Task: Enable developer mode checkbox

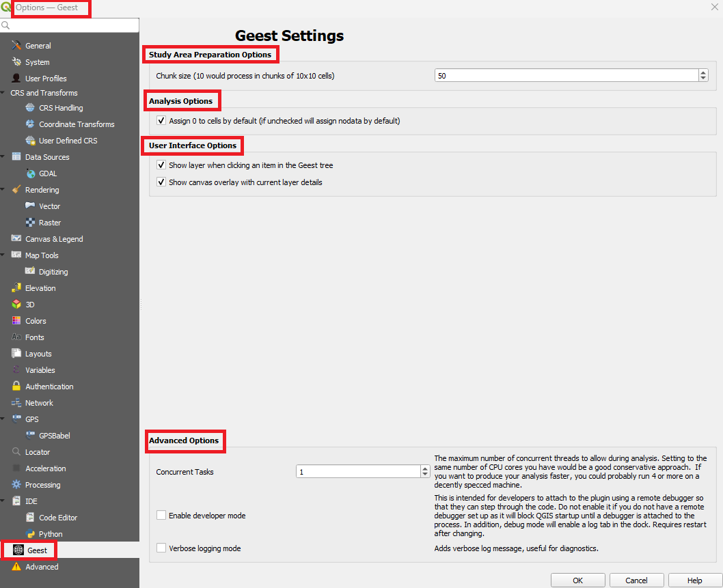Action: tap(161, 515)
